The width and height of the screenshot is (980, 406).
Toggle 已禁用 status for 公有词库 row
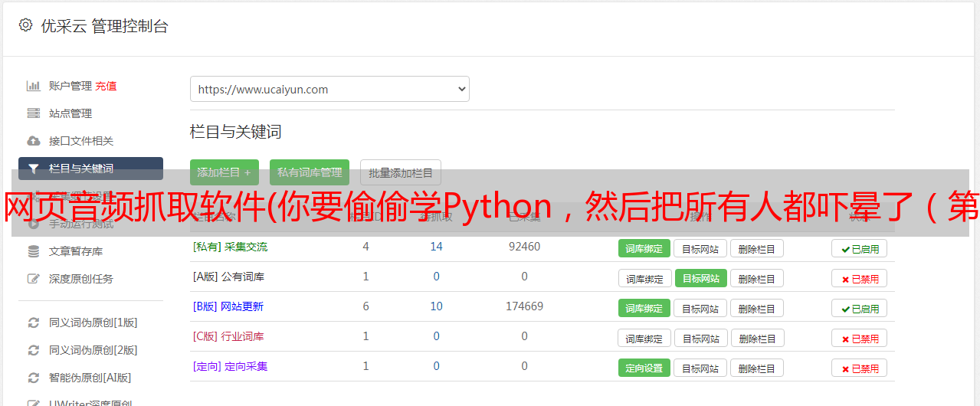[x=859, y=278]
